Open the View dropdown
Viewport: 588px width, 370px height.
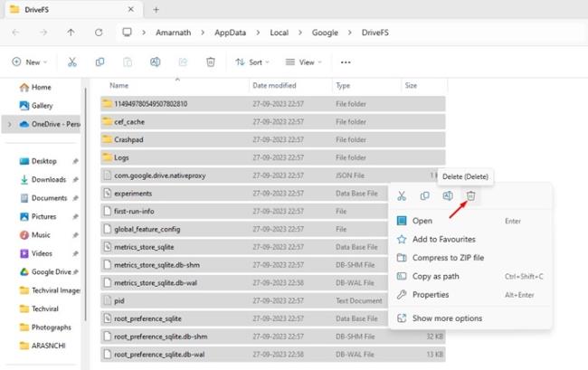coord(303,62)
